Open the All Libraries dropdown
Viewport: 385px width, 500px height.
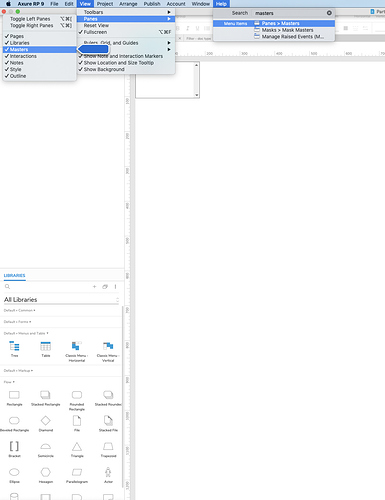pyautogui.click(x=61, y=299)
